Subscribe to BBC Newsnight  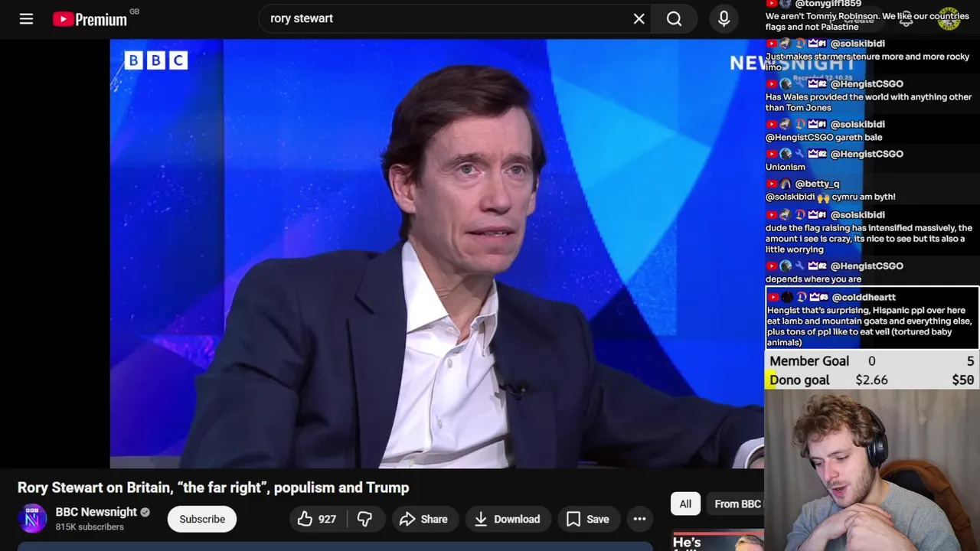(x=202, y=519)
